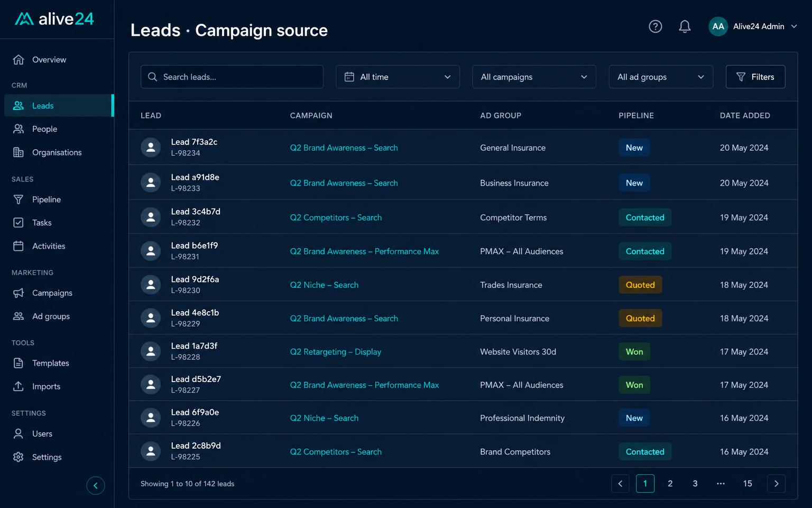812x508 pixels.
Task: Open the All time date dropdown
Action: pyautogui.click(x=398, y=77)
